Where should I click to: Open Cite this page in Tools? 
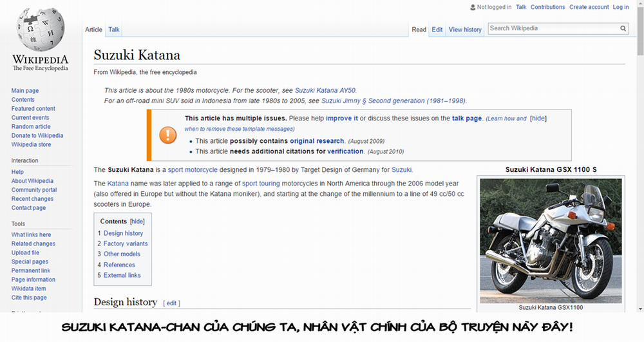point(29,298)
